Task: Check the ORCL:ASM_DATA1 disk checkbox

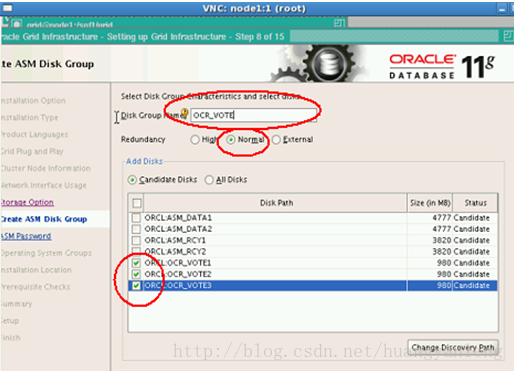Action: (x=136, y=218)
